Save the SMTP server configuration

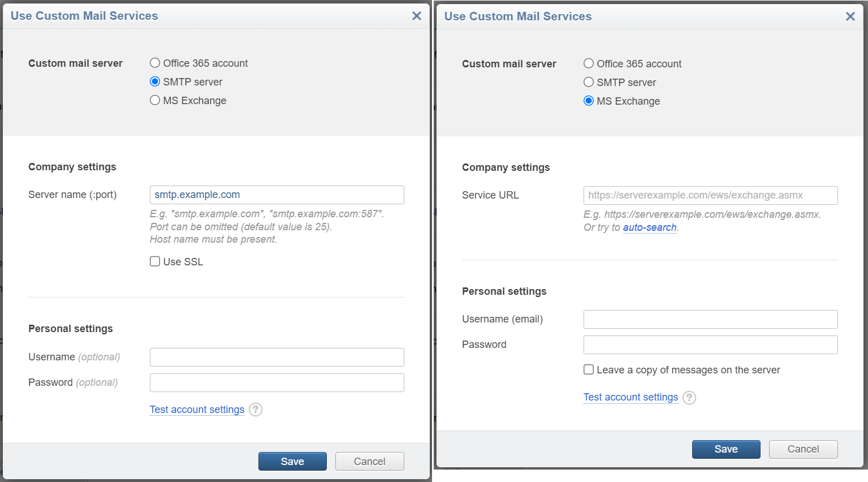292,461
